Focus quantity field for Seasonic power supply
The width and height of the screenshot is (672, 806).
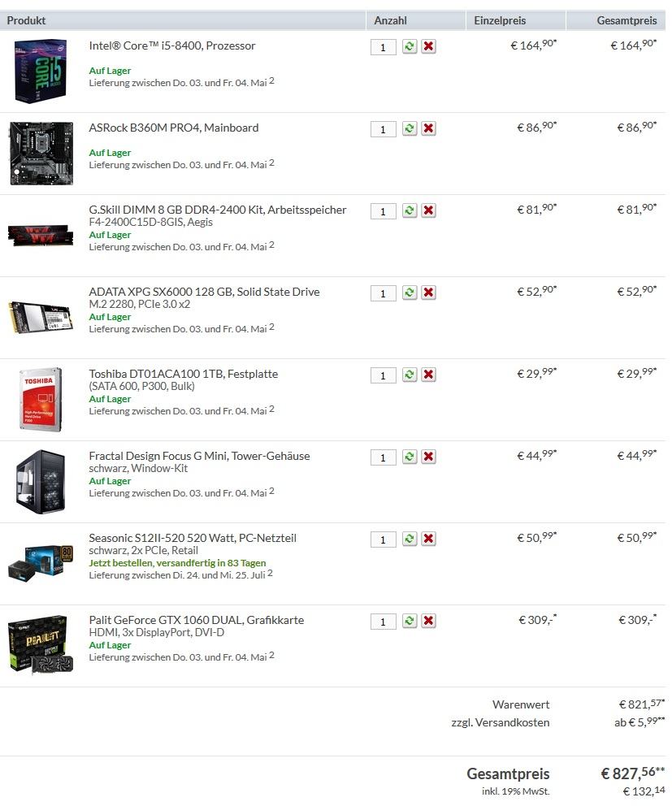[383, 539]
